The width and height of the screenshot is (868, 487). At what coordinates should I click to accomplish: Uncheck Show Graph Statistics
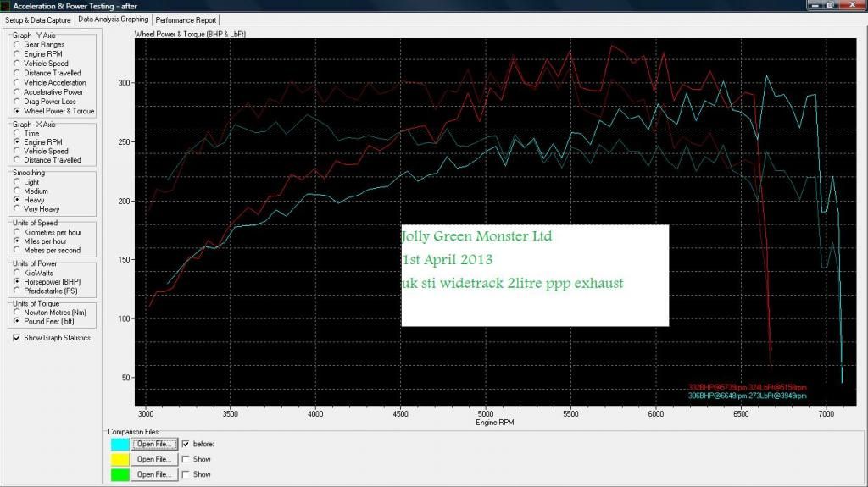pyautogui.click(x=17, y=338)
